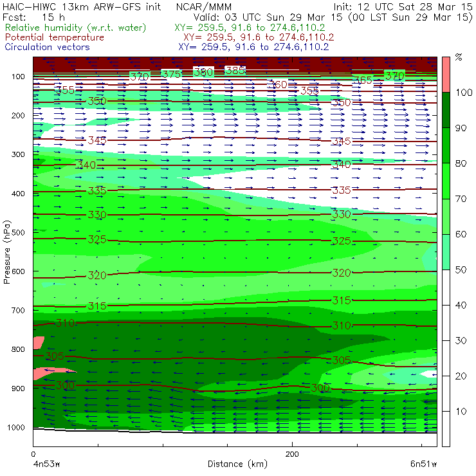
Task: Click the aqua 50–60% colorbar segment
Action: [x=446, y=252]
